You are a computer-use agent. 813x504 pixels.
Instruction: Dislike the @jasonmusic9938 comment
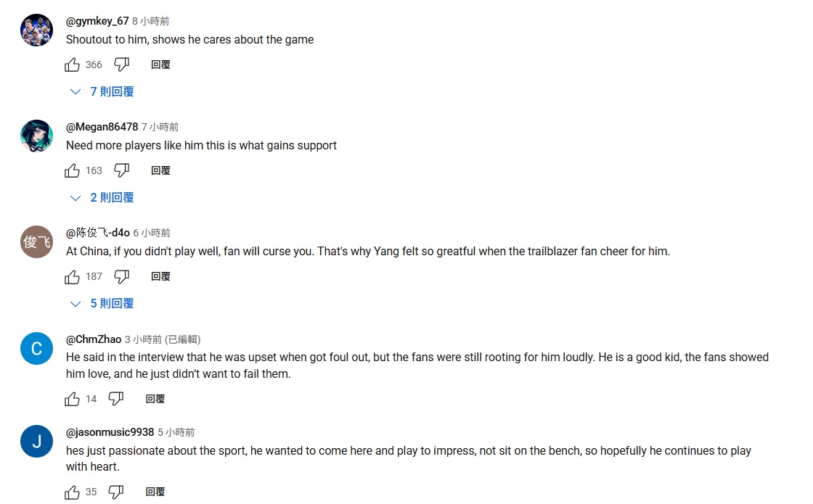click(116, 492)
